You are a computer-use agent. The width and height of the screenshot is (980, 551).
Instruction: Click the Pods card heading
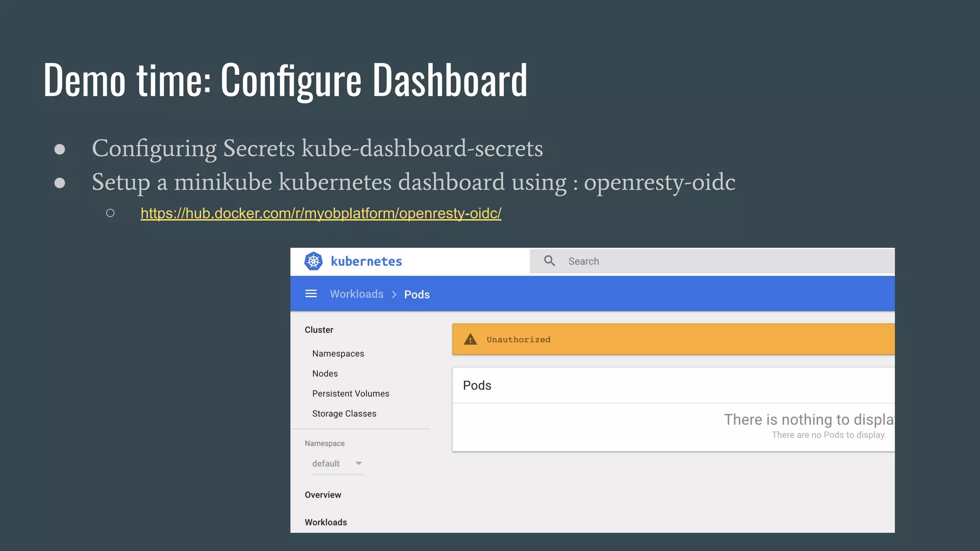(x=477, y=386)
